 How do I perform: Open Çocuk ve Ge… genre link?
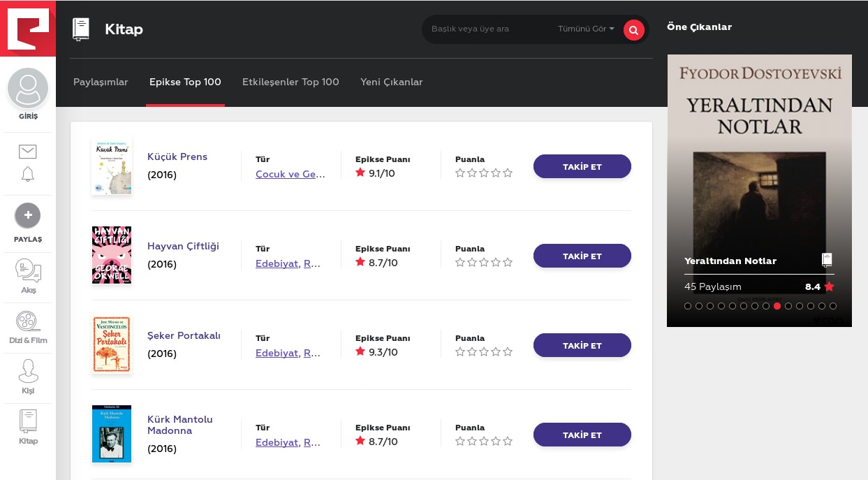pyautogui.click(x=290, y=174)
